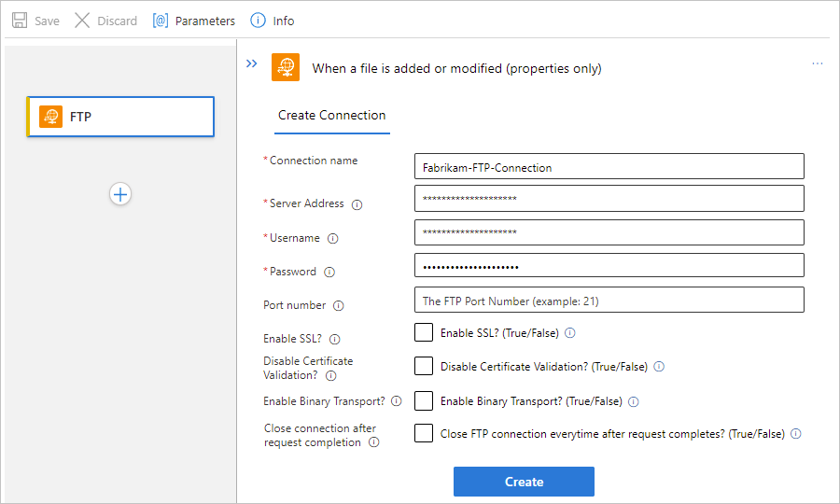Click the Connection name input field

point(609,167)
